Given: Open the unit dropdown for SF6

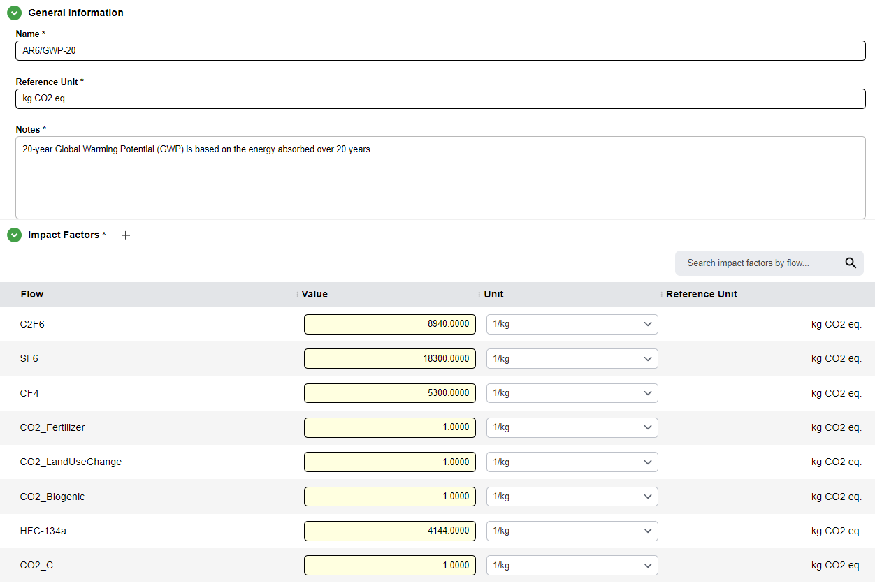Looking at the screenshot, I should tap(572, 358).
